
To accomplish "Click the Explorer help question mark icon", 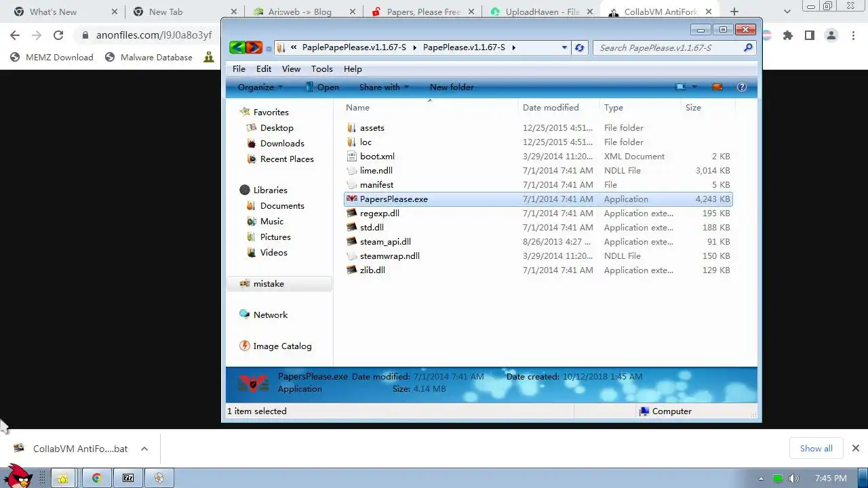I will click(x=742, y=87).
